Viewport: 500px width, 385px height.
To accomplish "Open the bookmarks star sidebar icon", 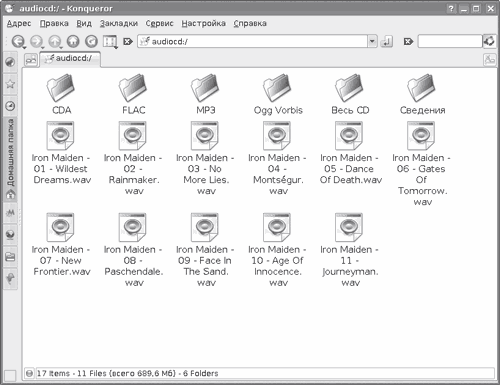I will [x=10, y=84].
